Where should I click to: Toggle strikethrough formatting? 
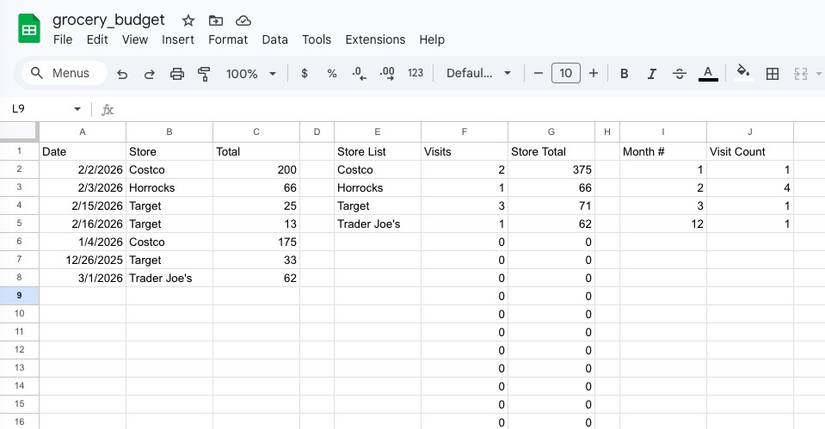pyautogui.click(x=679, y=74)
